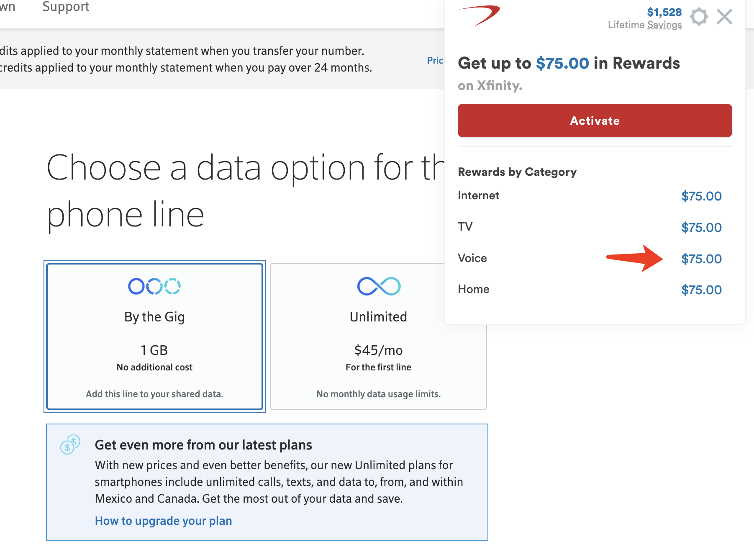Screen dimensions: 754x560
Task: Select the Unlimited data option card
Action: [x=378, y=336]
